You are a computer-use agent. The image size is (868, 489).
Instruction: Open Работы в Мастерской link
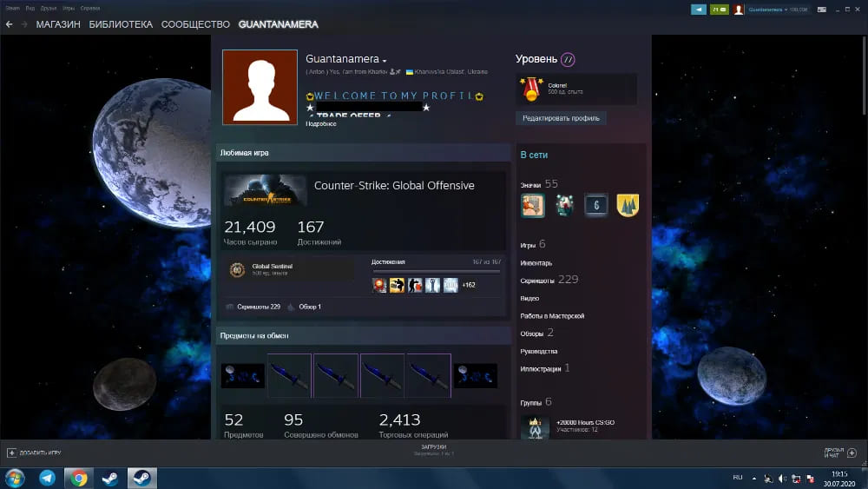click(552, 316)
